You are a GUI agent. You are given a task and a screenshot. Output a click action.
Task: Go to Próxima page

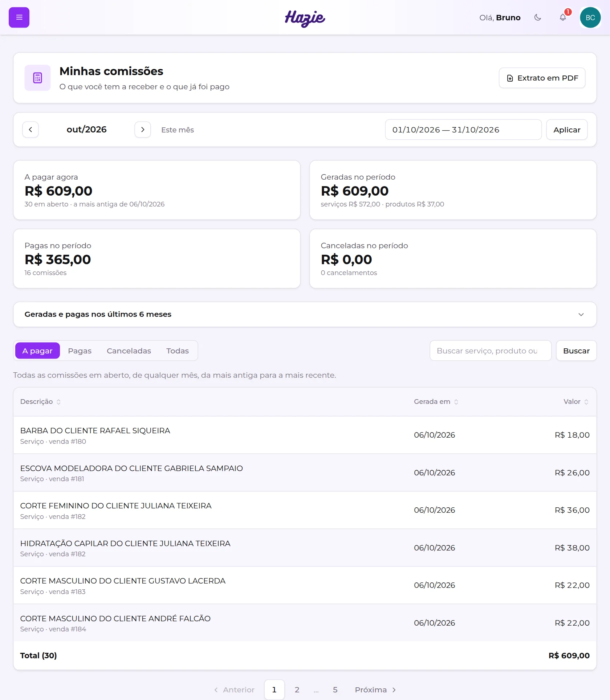tap(375, 690)
